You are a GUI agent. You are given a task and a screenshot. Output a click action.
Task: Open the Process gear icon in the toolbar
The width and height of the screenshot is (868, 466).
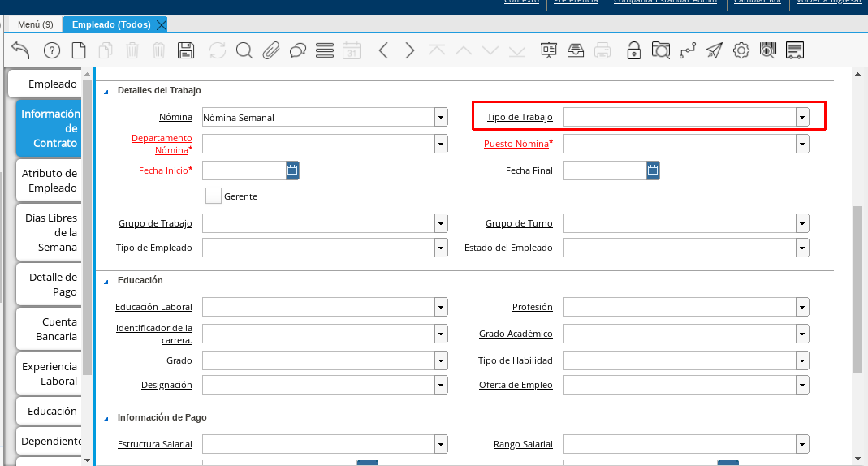point(741,50)
